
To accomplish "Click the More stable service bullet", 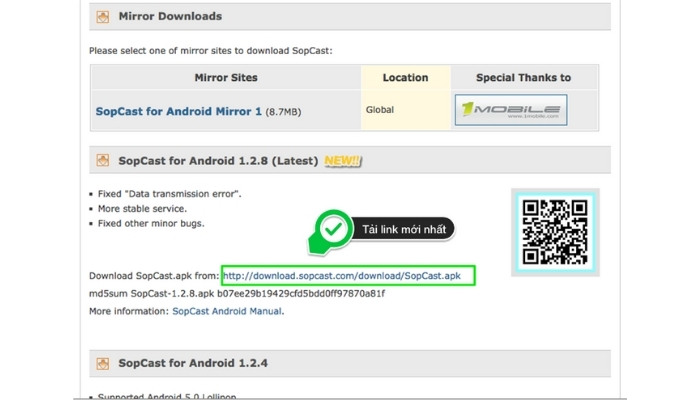I will click(142, 209).
